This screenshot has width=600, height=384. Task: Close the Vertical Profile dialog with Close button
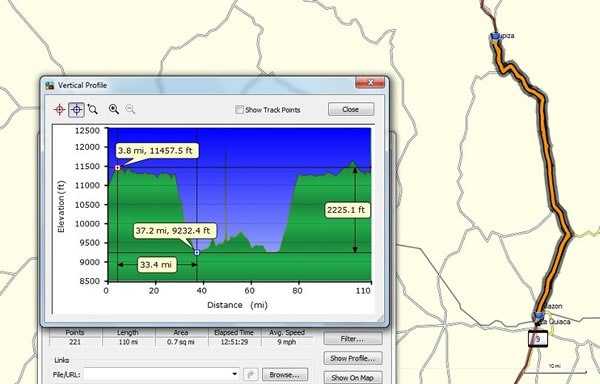351,109
